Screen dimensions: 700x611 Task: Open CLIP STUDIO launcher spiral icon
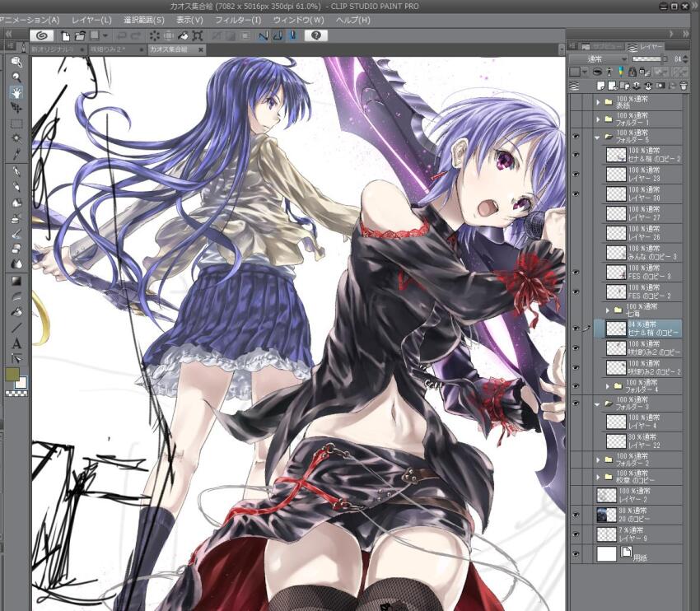[42, 35]
